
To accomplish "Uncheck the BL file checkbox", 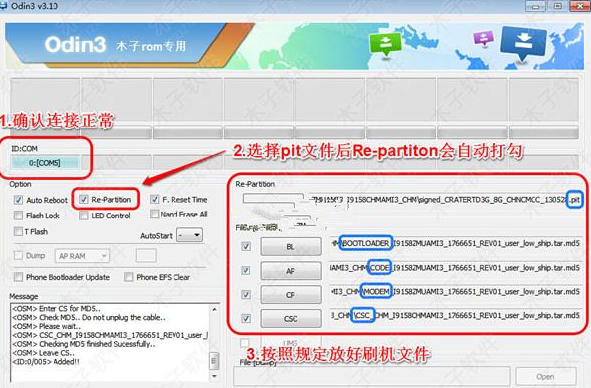I will [x=246, y=247].
